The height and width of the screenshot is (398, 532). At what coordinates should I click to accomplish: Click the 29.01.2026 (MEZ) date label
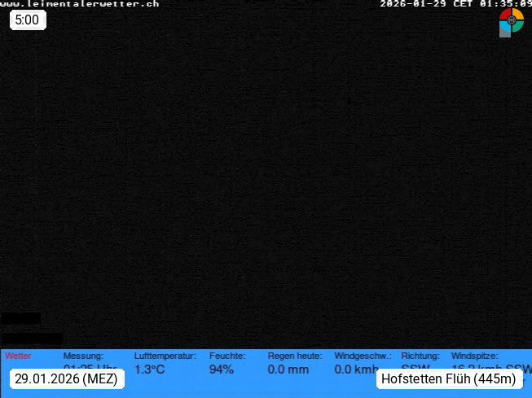(66, 379)
